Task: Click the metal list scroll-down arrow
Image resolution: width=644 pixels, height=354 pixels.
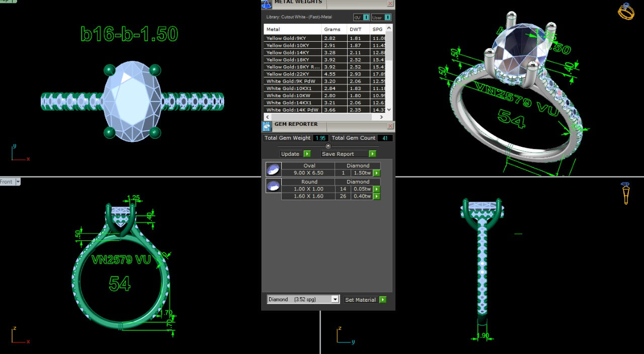Action: [x=389, y=110]
